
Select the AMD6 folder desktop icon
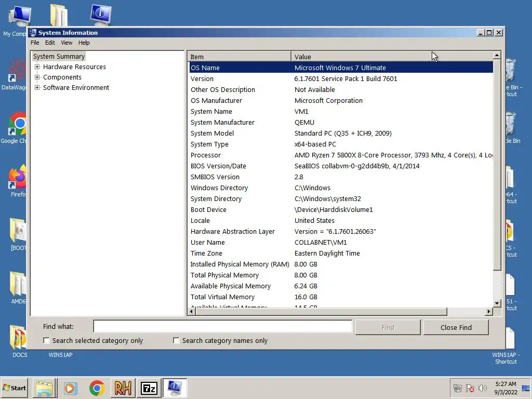pyautogui.click(x=18, y=288)
